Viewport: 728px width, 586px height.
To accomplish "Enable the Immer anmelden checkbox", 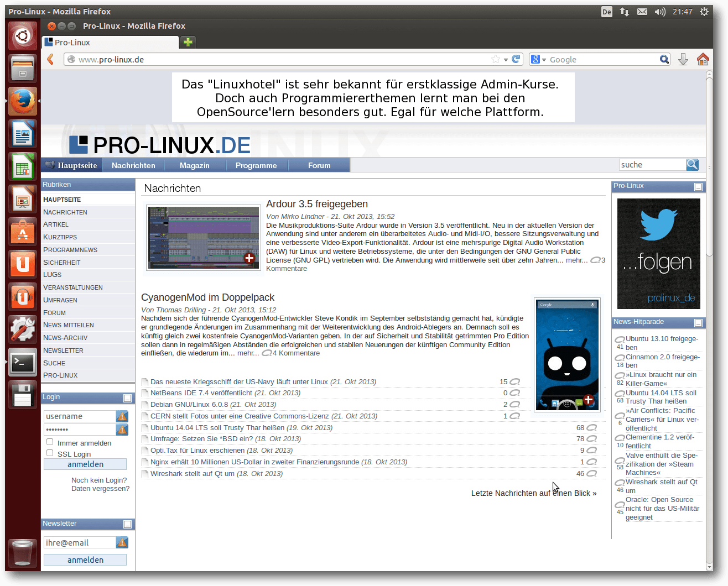I will tap(50, 442).
